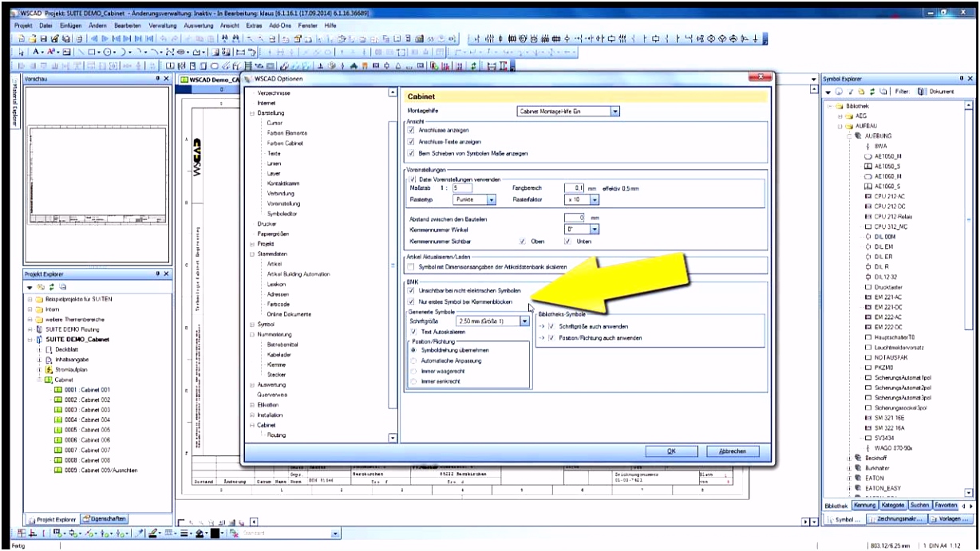This screenshot has width=980, height=551.
Task: Click the OK button
Action: tap(672, 451)
